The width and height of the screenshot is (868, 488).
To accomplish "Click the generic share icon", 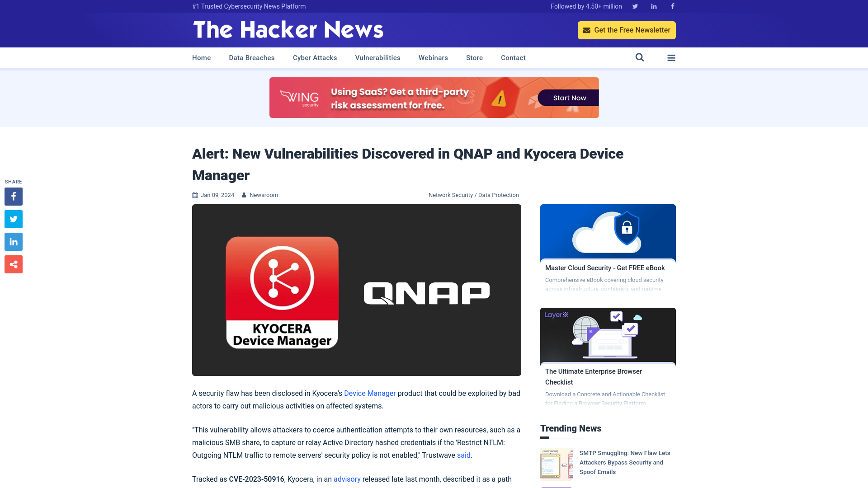I will click(x=13, y=264).
